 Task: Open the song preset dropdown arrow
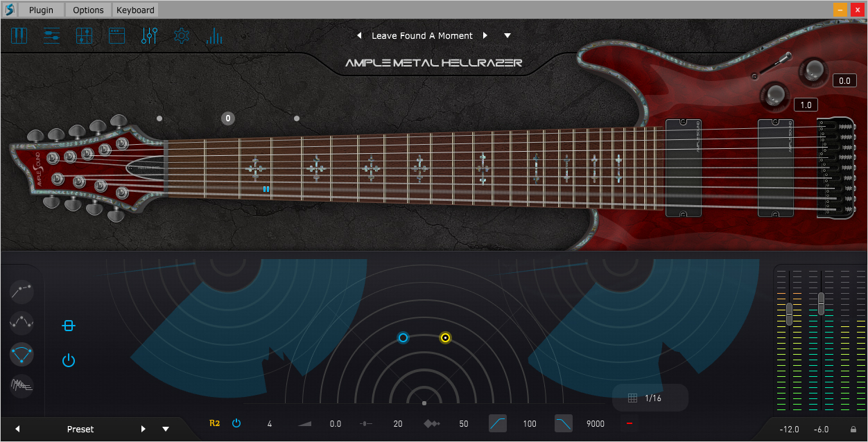tap(507, 36)
